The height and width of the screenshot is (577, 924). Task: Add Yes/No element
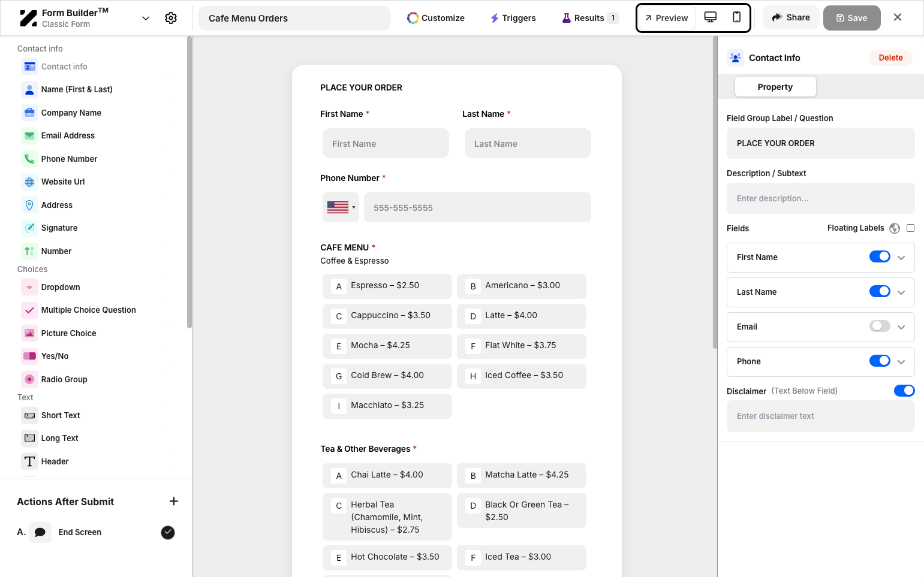pos(55,356)
